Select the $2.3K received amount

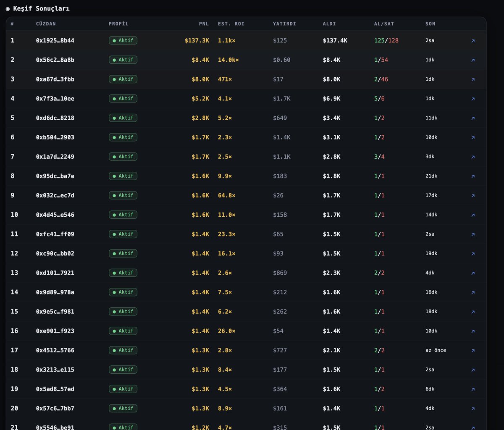(x=331, y=273)
